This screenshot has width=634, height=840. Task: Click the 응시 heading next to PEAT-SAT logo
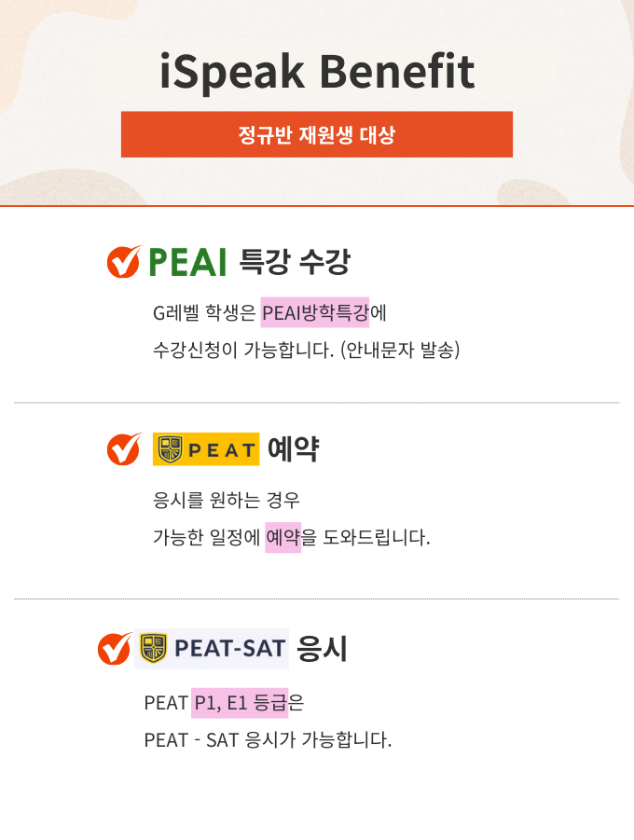322,648
